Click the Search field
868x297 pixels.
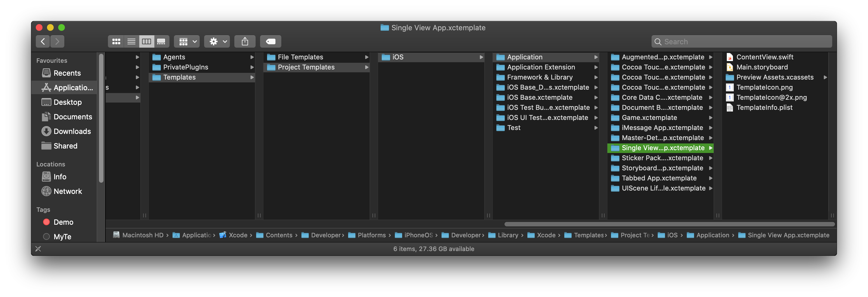741,41
